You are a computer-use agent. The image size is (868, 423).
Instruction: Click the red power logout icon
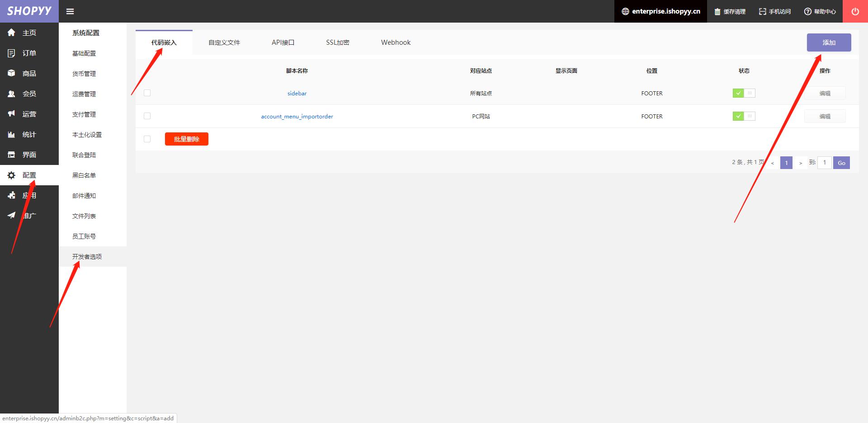[855, 11]
